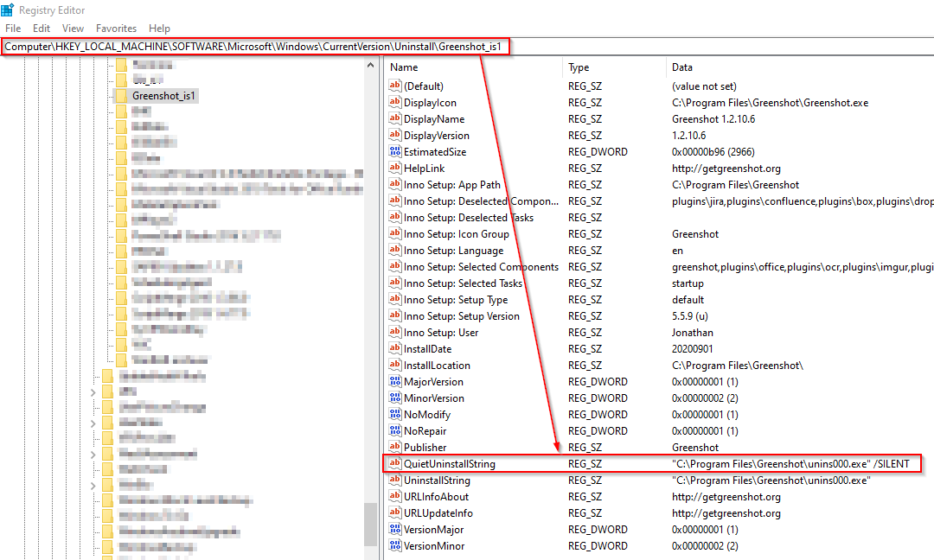934x560 pixels.
Task: Open the Favorites menu
Action: tap(116, 28)
